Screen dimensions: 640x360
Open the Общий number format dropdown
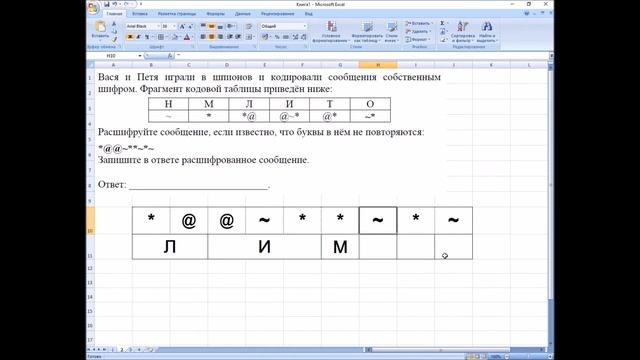[305, 27]
